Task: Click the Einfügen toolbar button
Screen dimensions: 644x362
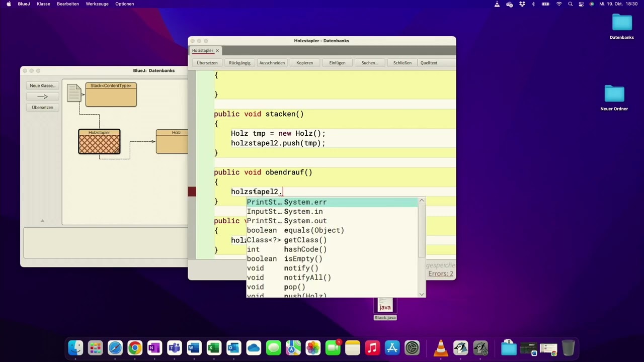Action: coord(337,63)
